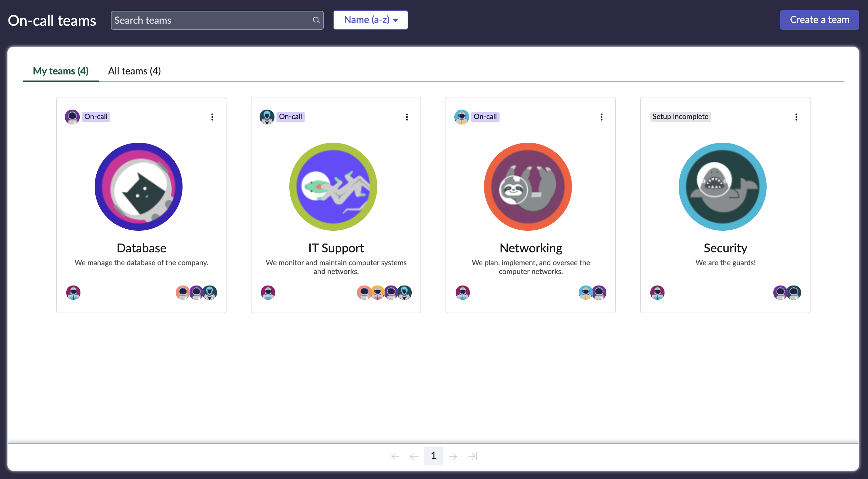Open the Database card three-dot menu

212,117
